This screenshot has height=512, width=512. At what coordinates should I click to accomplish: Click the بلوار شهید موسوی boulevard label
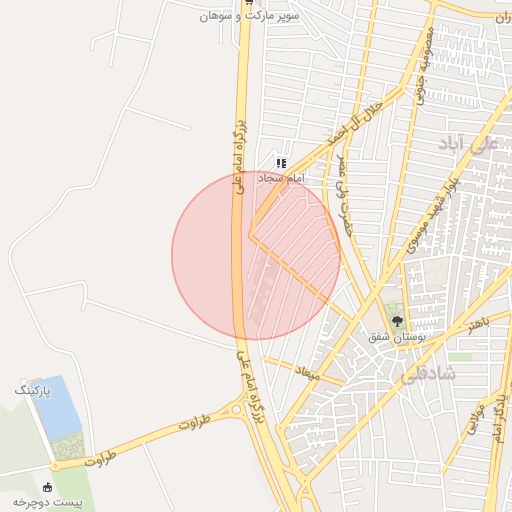tap(433, 217)
